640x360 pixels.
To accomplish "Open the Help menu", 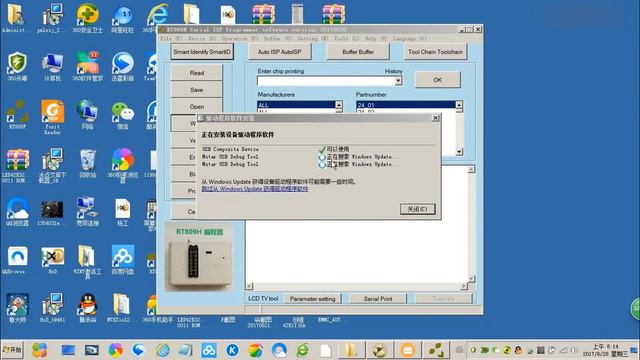I will (376, 38).
